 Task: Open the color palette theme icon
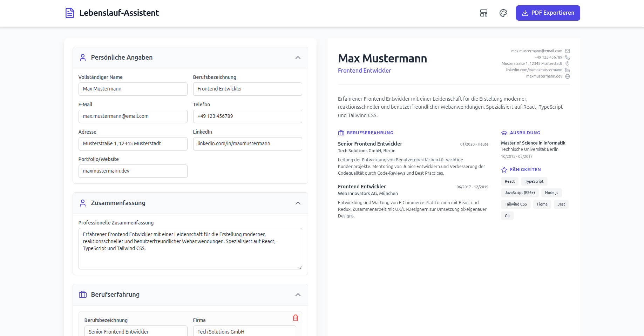tap(503, 13)
